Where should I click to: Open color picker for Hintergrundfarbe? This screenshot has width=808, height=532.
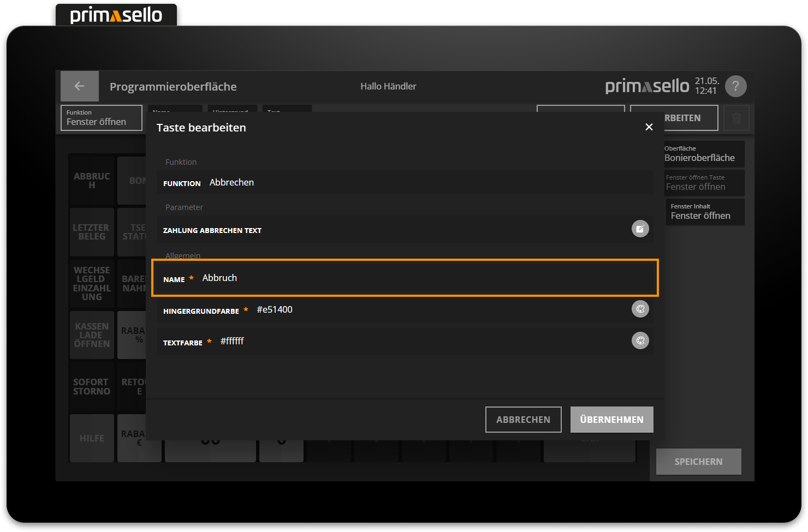[640, 309]
